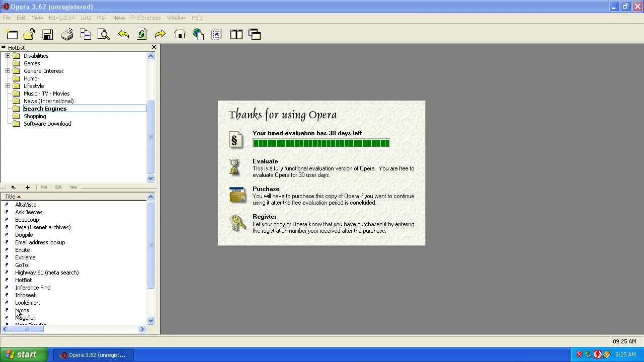Expand the General Interest folder
The width and height of the screenshot is (644, 362).
click(8, 71)
